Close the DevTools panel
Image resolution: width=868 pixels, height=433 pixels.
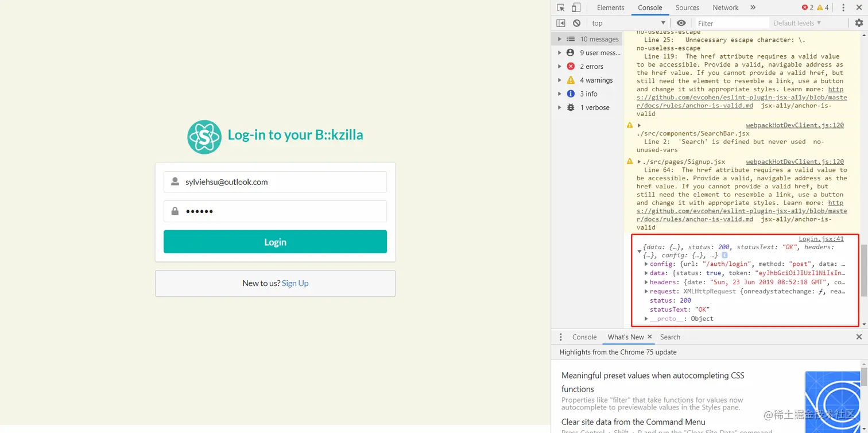[x=859, y=7]
